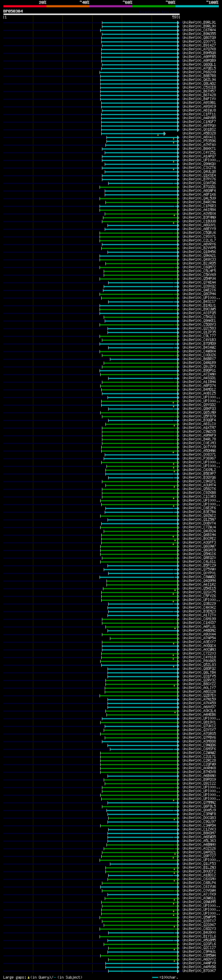This screenshot has height=980, width=222.
Task: Click hit label UniRef100_P68209
Action: 199,72
